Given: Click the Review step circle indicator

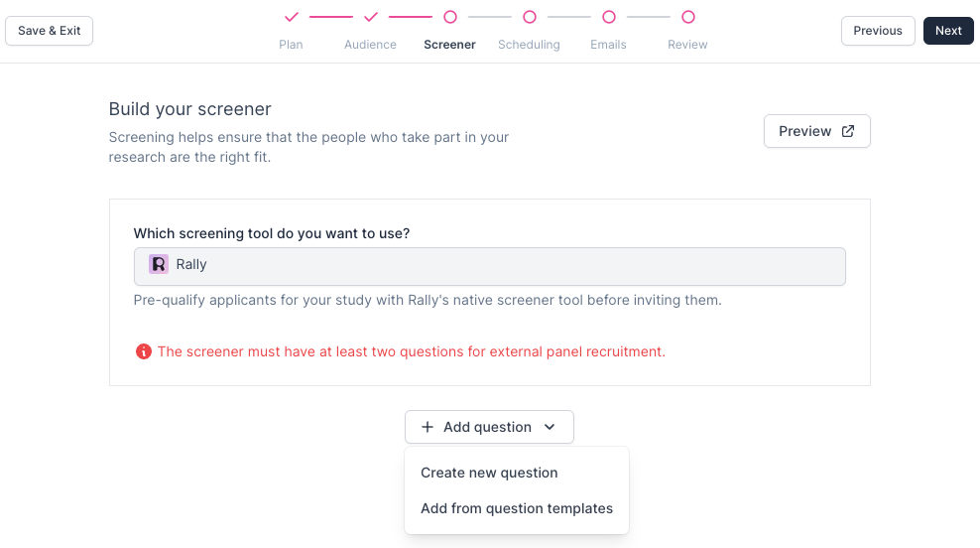Looking at the screenshot, I should [688, 17].
